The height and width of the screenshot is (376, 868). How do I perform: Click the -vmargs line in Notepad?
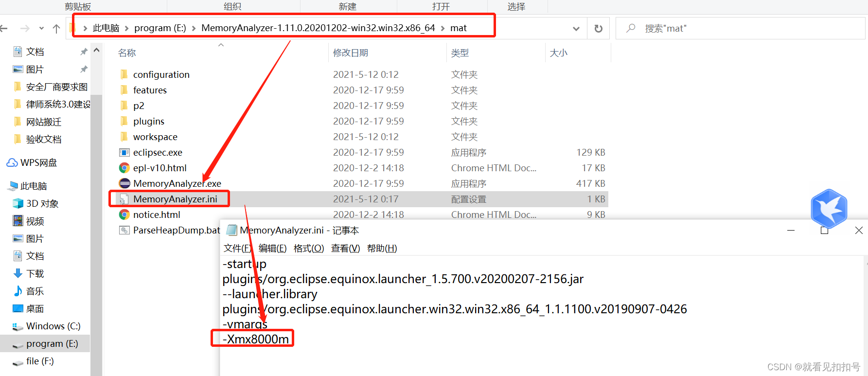(x=245, y=324)
